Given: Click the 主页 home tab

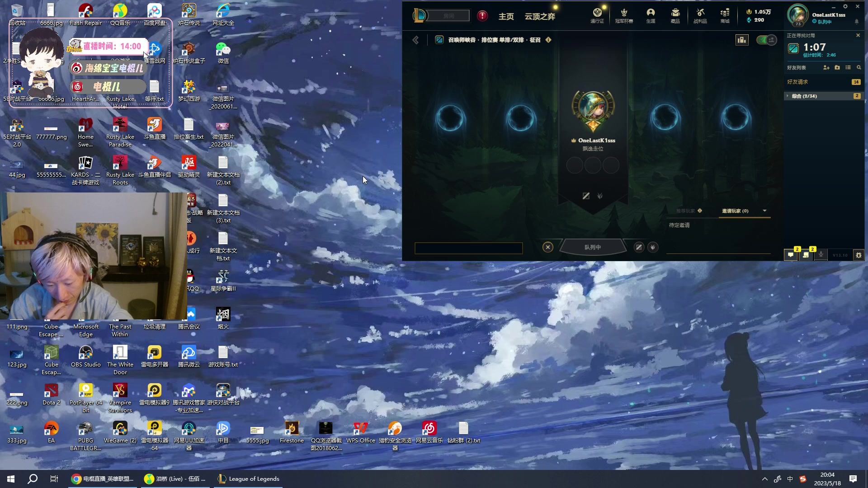Looking at the screenshot, I should (x=506, y=16).
